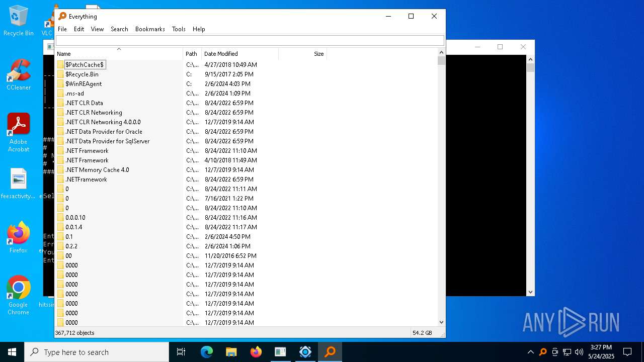Click the results list vertical scrollbar thumb
The image size is (644, 362).
(441, 61)
